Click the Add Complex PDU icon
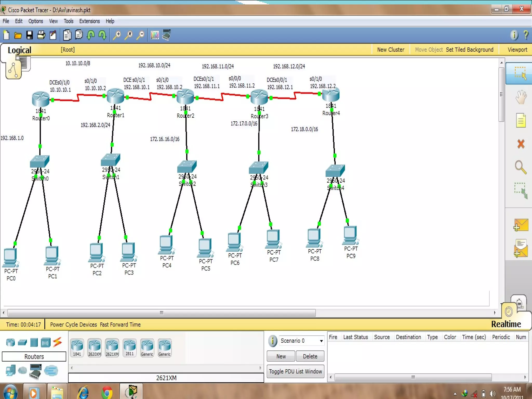 point(521,249)
